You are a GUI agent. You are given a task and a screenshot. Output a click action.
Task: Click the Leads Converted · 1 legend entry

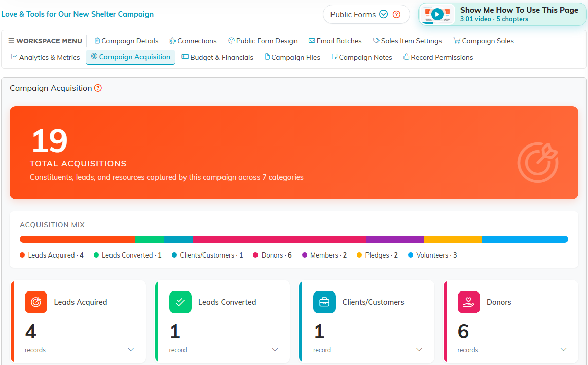point(128,255)
